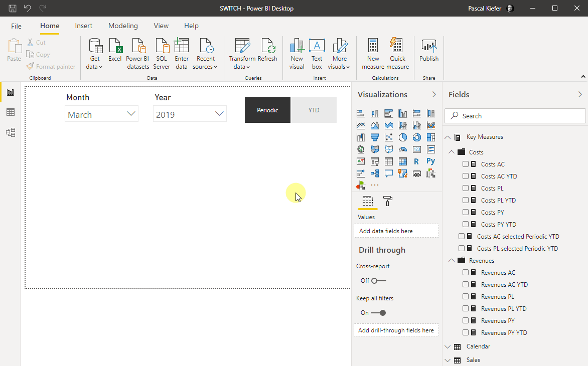The width and height of the screenshot is (588, 366).
Task: Switch to the Insert ribbon tab
Action: 84,26
